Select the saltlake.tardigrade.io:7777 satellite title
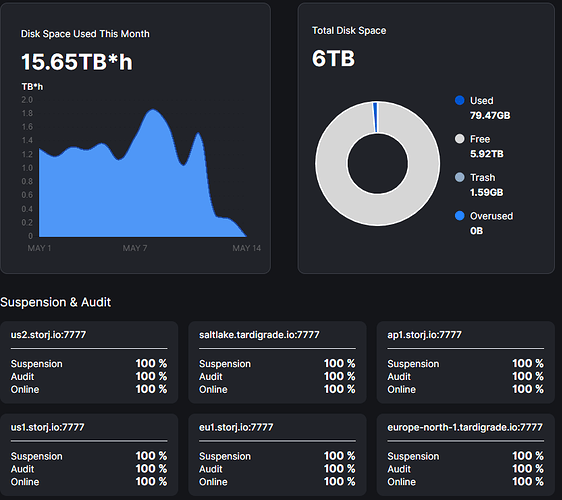This screenshot has width=562, height=500. coord(259,335)
